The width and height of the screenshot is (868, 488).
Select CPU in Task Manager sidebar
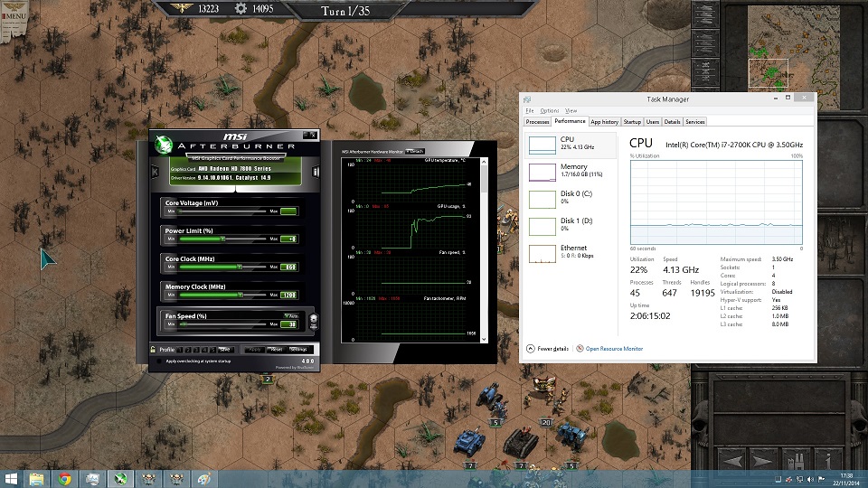[571, 145]
